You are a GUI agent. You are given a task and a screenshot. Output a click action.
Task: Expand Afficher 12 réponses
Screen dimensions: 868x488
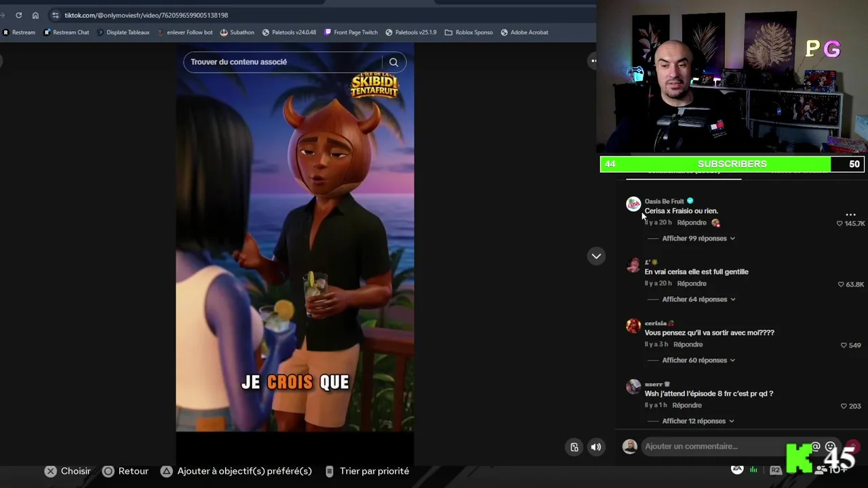pos(698,422)
